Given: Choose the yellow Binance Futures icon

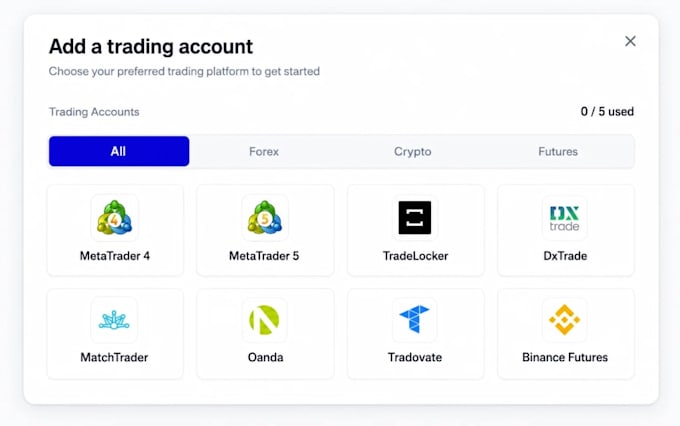Looking at the screenshot, I should 565,320.
